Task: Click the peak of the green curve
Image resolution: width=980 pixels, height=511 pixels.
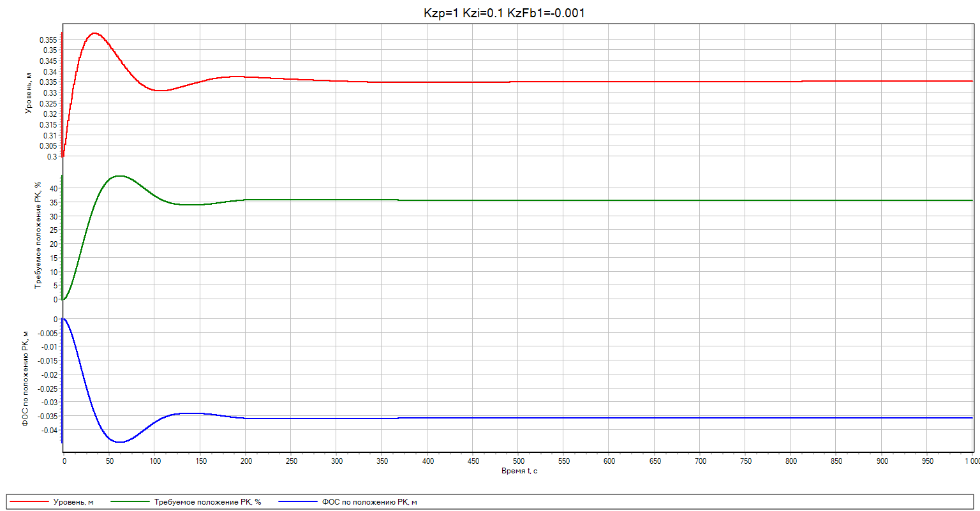Action: 119,176
